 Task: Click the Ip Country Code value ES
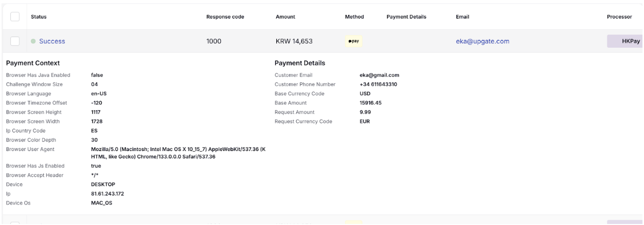(x=94, y=130)
